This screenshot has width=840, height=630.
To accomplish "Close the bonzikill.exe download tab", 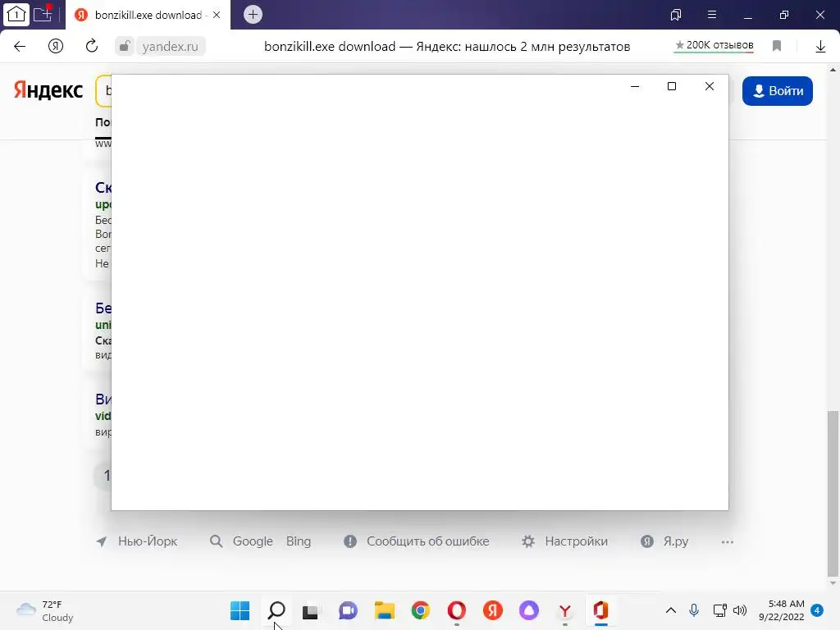I will coord(217,15).
